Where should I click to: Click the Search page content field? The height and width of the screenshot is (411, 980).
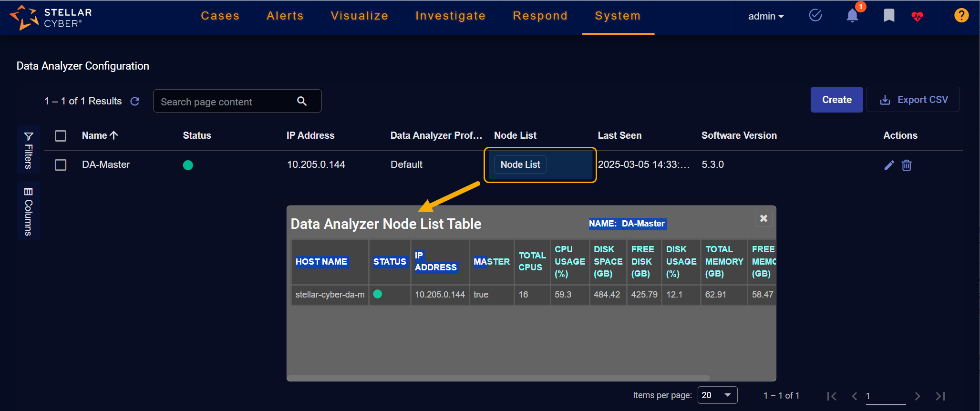[x=227, y=102]
